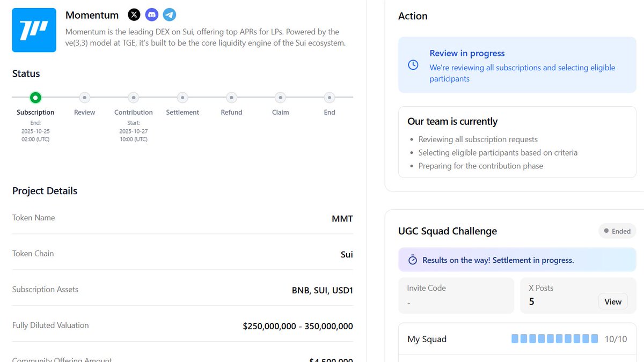The image size is (644, 362).
Task: Click the Review in progress heading
Action: point(467,53)
